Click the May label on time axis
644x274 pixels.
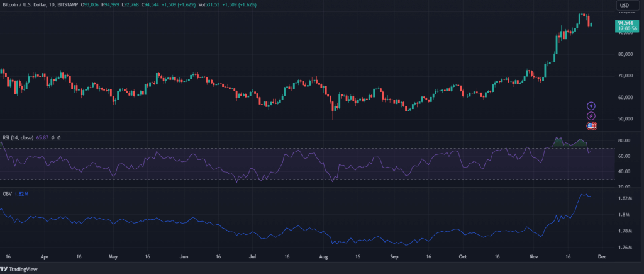pos(113,256)
